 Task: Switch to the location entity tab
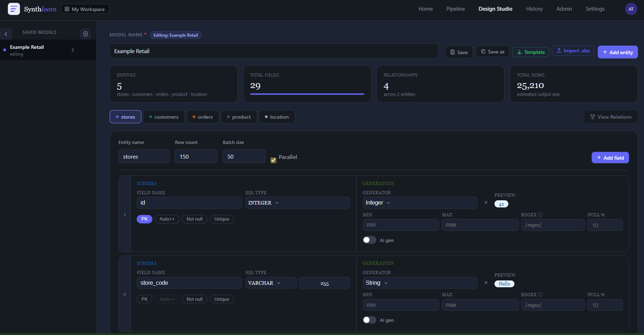277,117
